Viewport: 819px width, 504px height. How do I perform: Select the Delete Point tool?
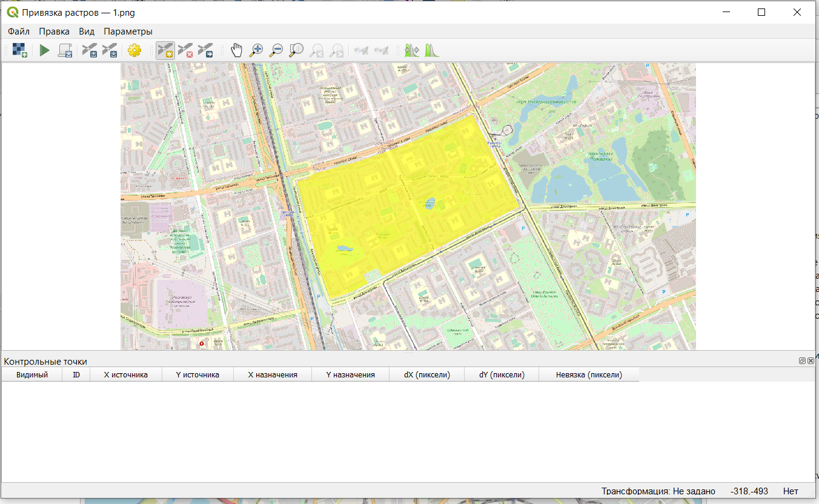(x=185, y=50)
